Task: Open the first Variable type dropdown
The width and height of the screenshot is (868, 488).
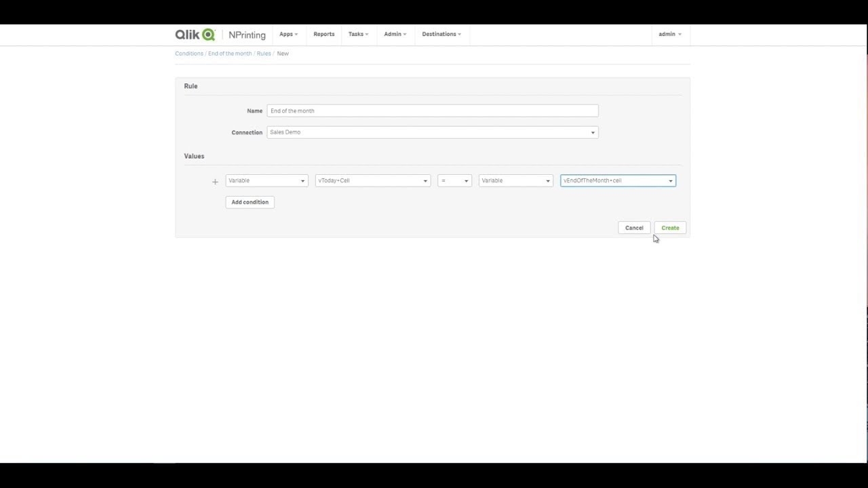Action: tap(267, 181)
